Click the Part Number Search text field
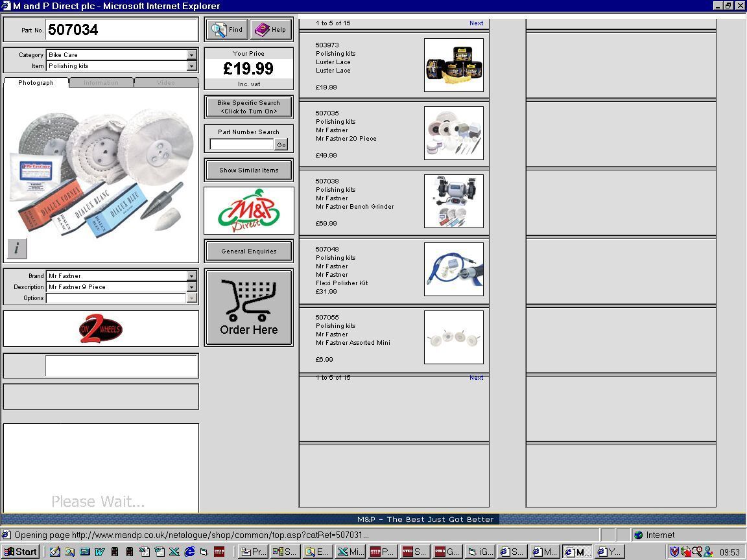 click(x=241, y=145)
